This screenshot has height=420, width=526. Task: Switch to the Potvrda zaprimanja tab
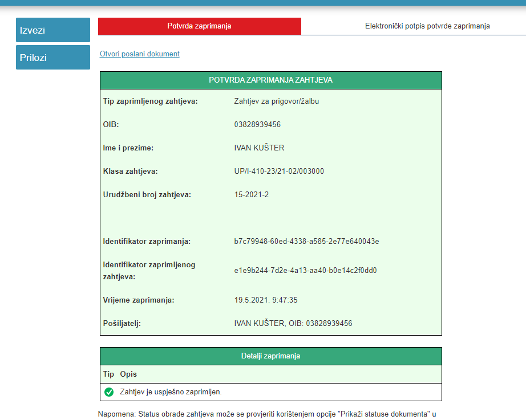point(199,26)
